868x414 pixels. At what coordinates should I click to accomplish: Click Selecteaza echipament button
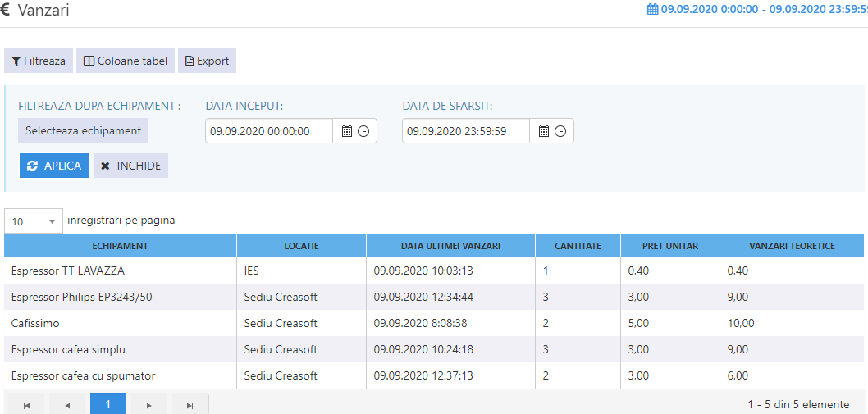(x=83, y=131)
